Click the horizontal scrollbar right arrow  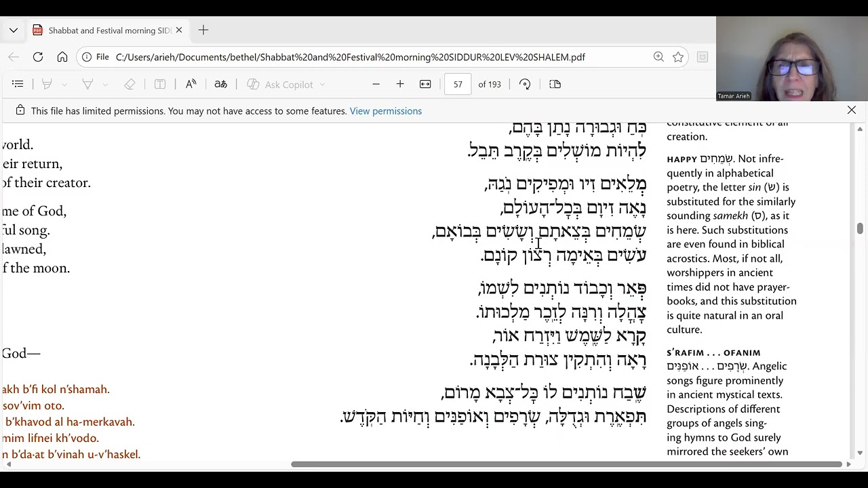click(848, 464)
